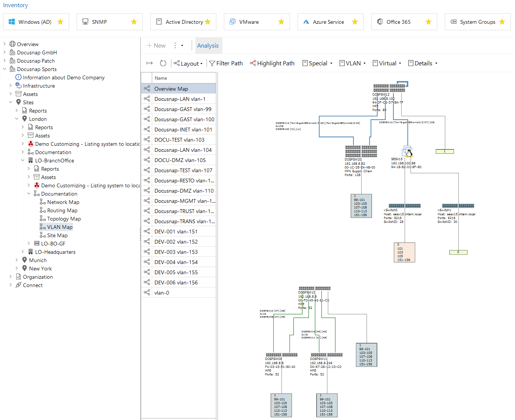Click the refresh map icon
The height and width of the screenshot is (420, 515).
click(163, 63)
